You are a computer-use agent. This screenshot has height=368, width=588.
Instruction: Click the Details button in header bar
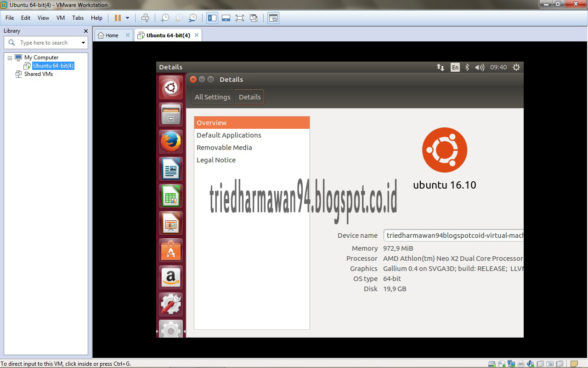click(249, 97)
